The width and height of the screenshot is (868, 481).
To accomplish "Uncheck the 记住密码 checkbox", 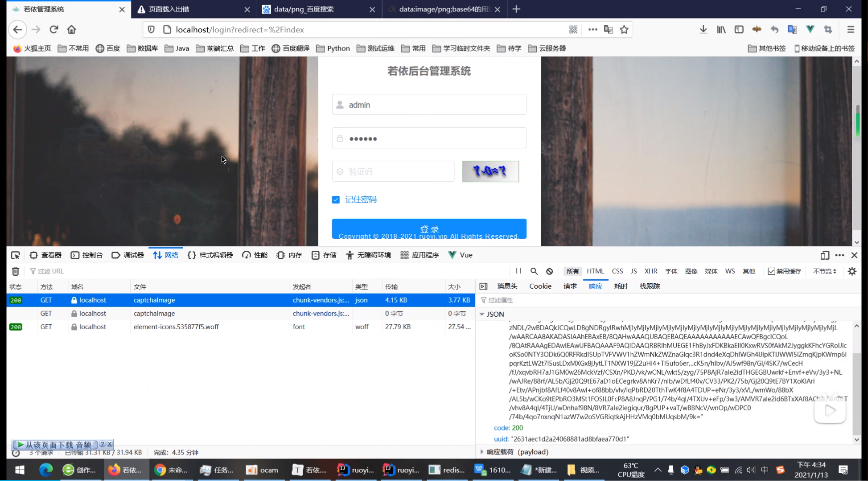I will click(x=336, y=200).
